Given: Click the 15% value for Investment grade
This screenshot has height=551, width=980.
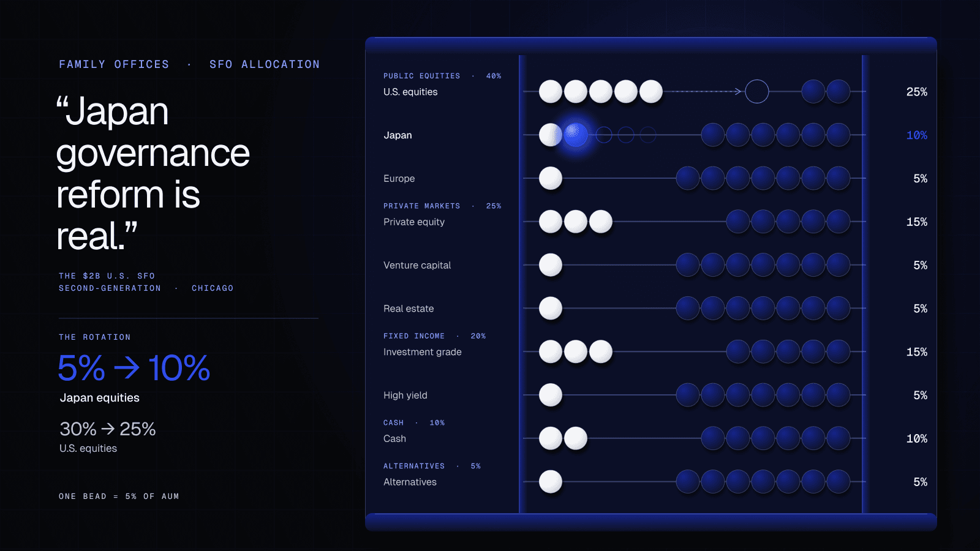Looking at the screenshot, I should (x=917, y=352).
